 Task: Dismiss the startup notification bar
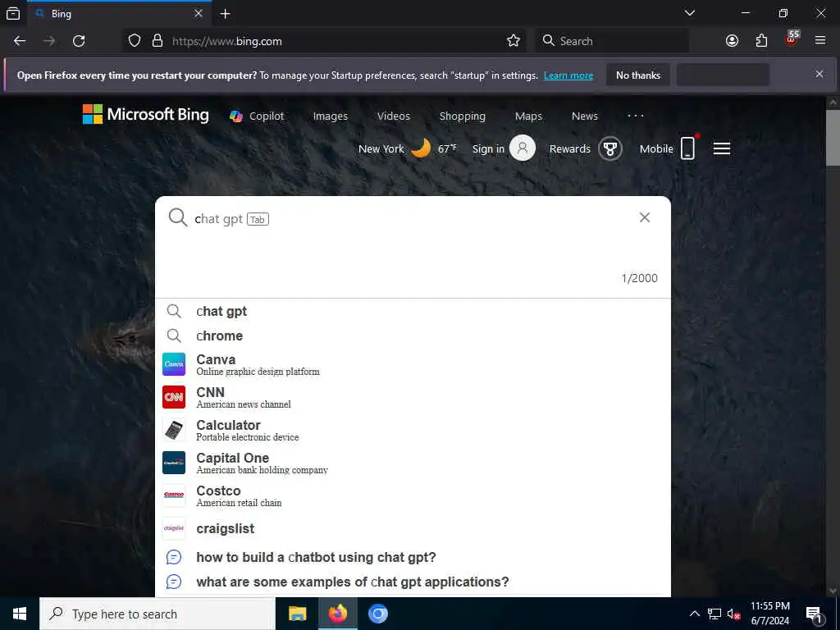pos(819,74)
